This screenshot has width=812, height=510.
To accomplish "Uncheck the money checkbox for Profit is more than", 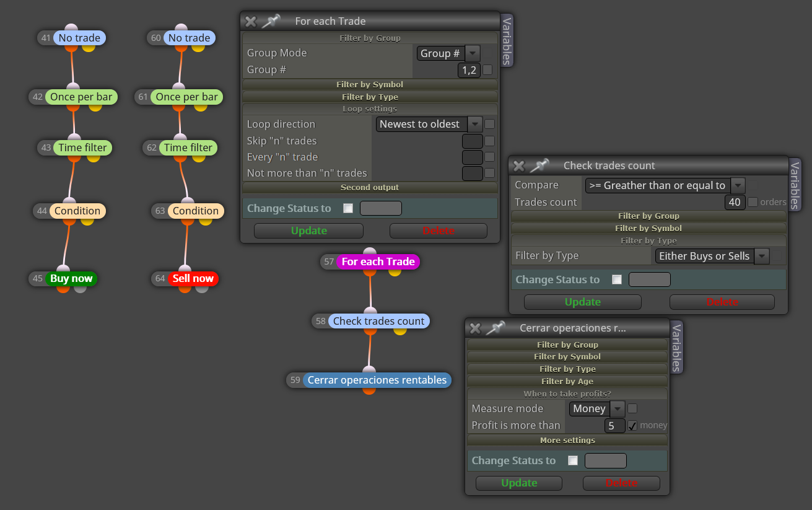I will click(632, 426).
